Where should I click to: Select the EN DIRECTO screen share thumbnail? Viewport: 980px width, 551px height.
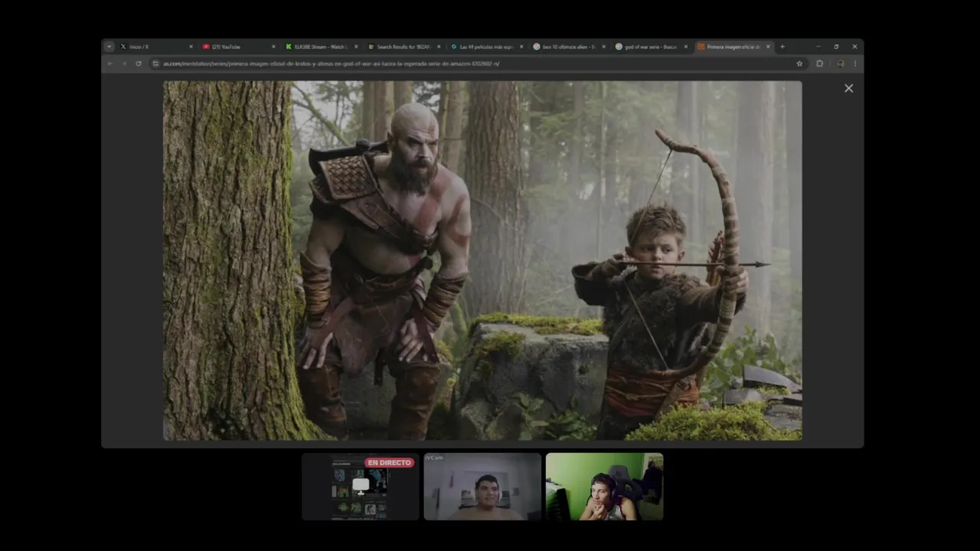tap(361, 487)
